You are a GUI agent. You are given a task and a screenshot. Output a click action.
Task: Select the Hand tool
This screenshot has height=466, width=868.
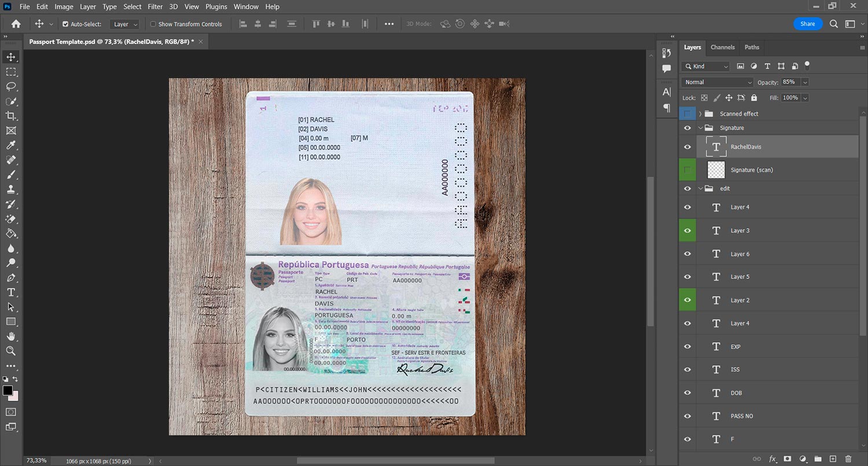pos(11,336)
